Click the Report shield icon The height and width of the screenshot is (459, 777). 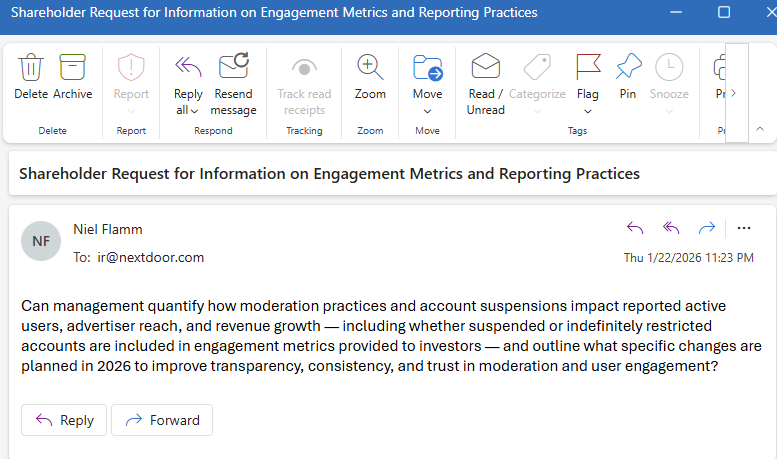[x=131, y=67]
